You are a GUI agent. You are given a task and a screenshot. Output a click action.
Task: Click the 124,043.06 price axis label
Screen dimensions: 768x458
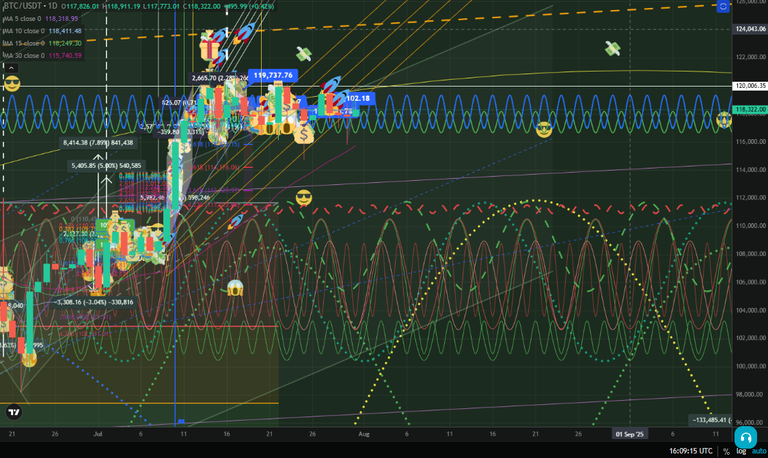pyautogui.click(x=750, y=29)
